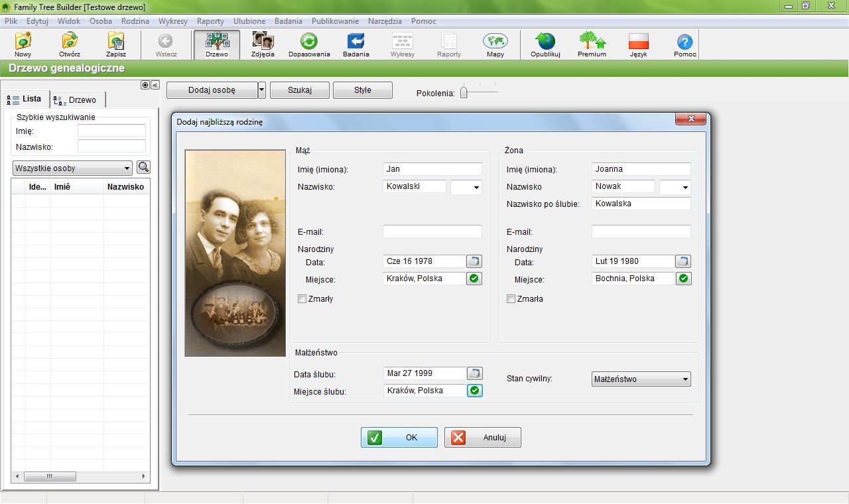
Task: Click the Pokolenia slider handle
Action: pos(464,92)
